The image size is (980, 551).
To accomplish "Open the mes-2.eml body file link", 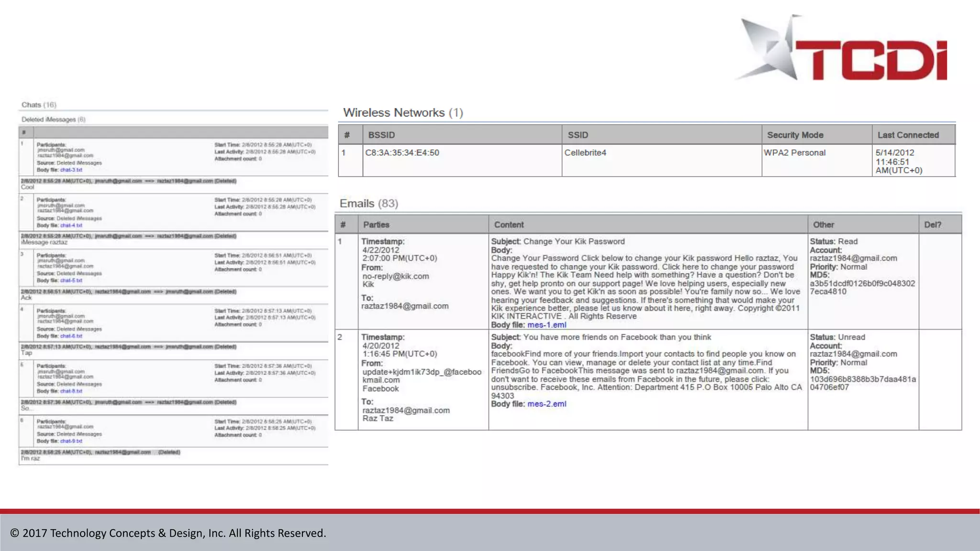I will coord(546,404).
